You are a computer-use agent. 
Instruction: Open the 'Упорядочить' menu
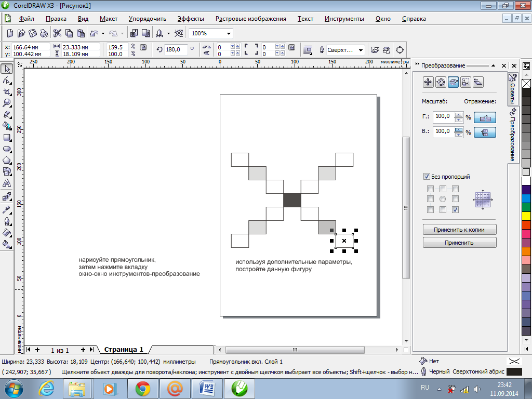click(x=147, y=19)
